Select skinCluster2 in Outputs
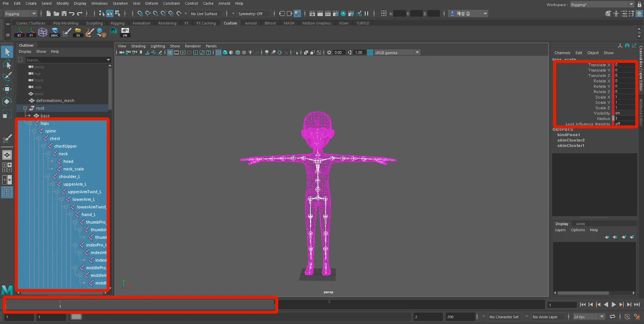This screenshot has height=324, width=644. point(571,140)
